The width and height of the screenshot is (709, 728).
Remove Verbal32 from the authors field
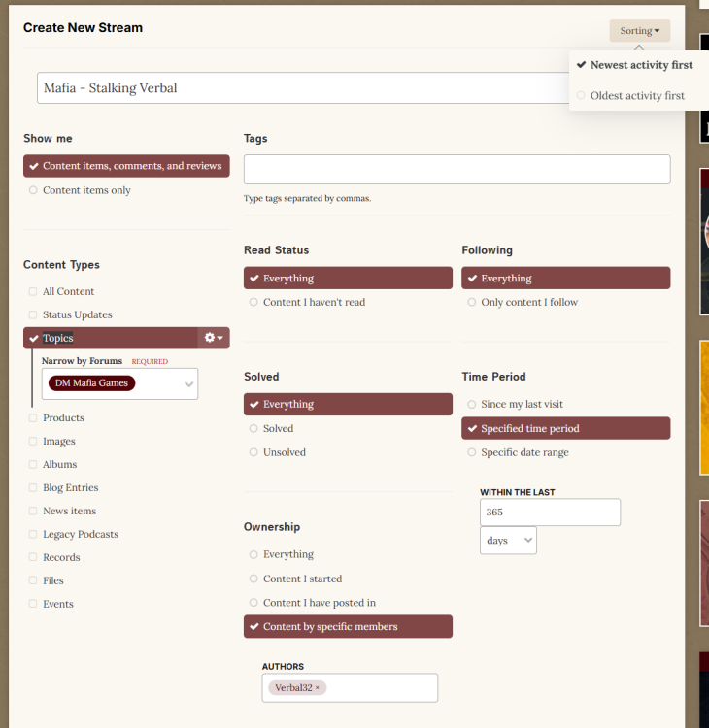click(317, 688)
